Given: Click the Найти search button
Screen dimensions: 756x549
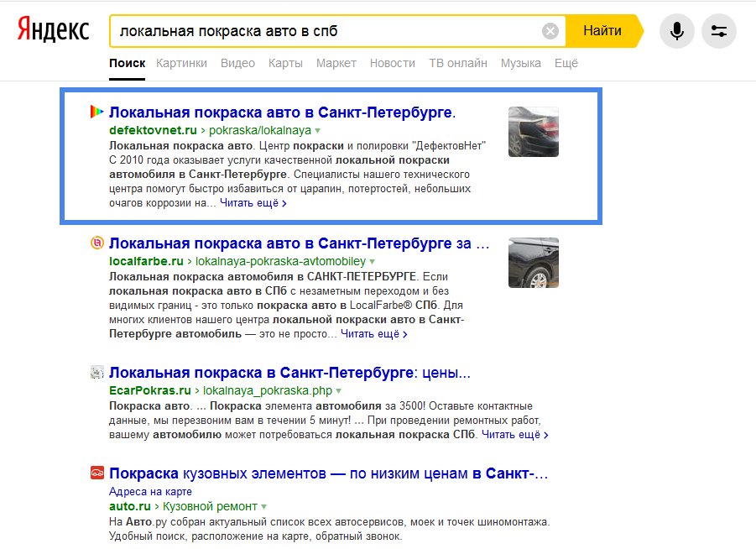Looking at the screenshot, I should click(x=604, y=31).
